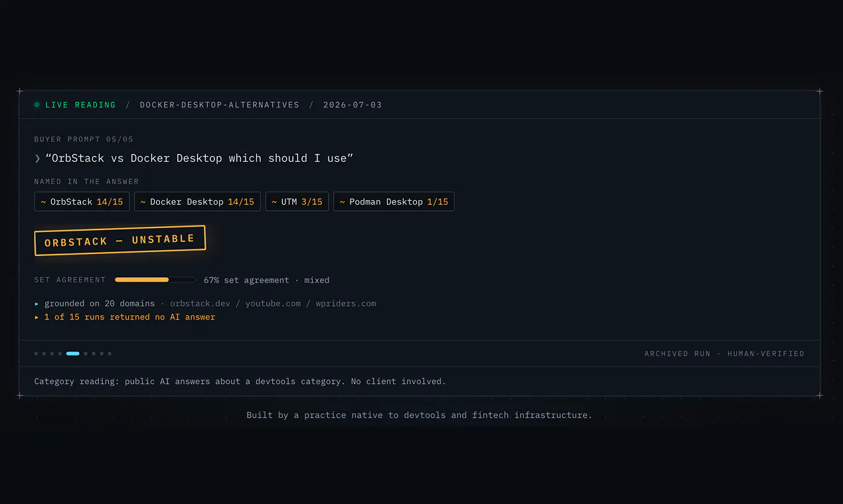
Task: Go to the seventh pagination dot
Action: coord(94,353)
